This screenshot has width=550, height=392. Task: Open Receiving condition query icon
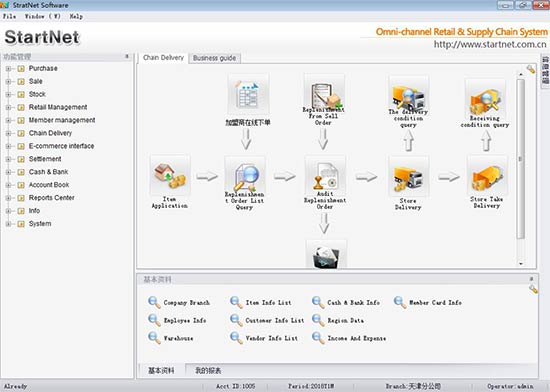click(485, 98)
